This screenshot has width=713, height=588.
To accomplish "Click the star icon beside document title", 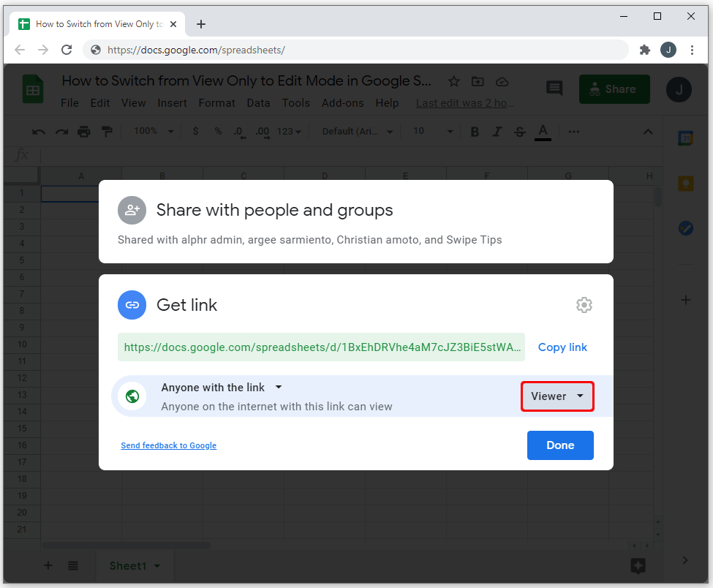I will pos(454,81).
